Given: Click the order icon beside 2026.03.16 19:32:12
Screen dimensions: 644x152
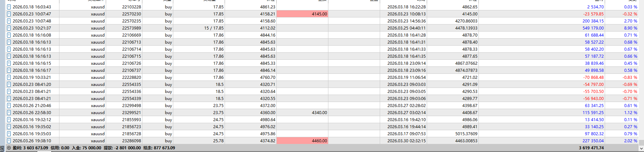Looking at the screenshot, I should click(9, 119).
